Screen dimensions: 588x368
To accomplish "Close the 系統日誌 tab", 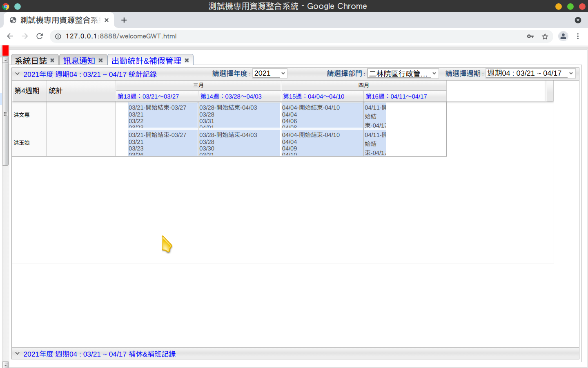I will 52,61.
